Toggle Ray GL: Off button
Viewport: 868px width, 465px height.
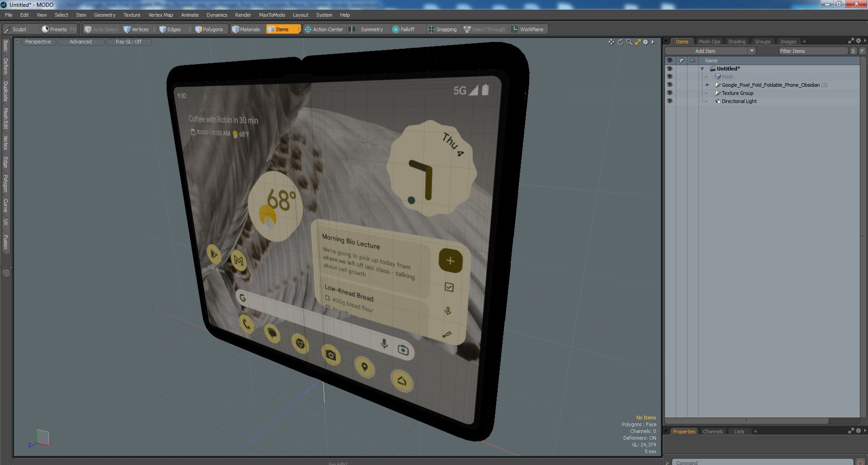click(x=128, y=42)
